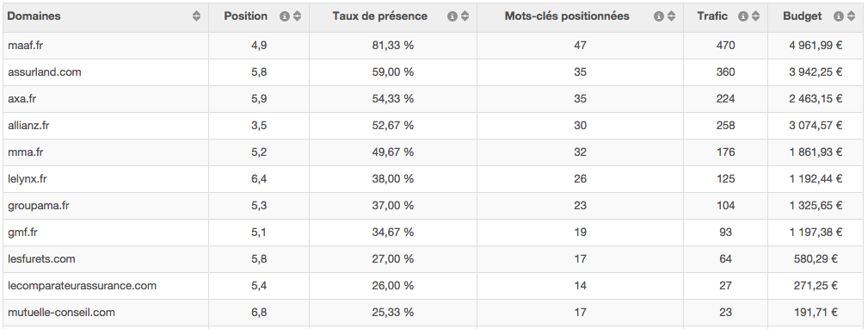Click the Domaines column header
868x329 pixels.
[34, 16]
